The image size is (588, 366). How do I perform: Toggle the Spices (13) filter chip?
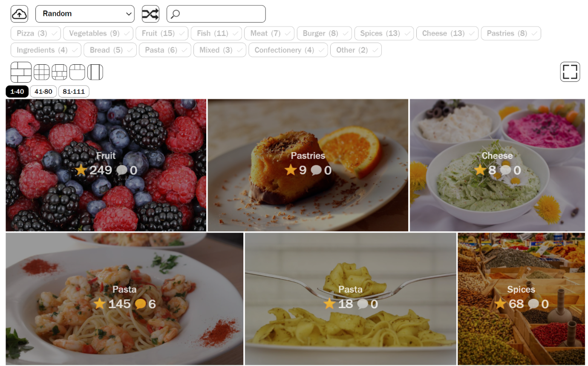tap(384, 33)
